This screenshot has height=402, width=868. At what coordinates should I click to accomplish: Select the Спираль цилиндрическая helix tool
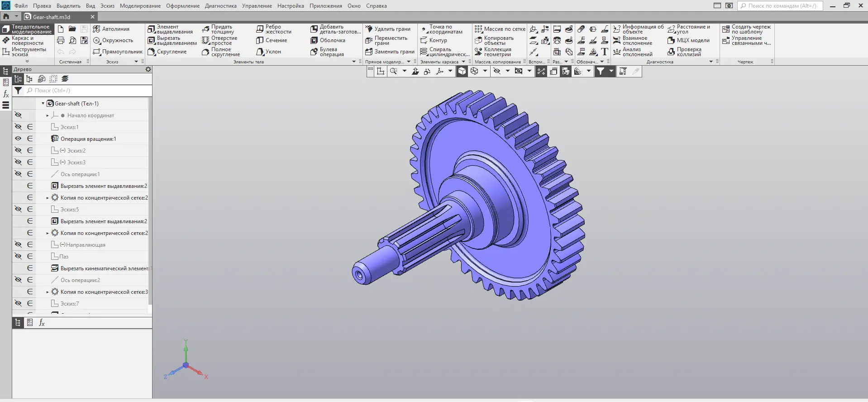point(445,52)
